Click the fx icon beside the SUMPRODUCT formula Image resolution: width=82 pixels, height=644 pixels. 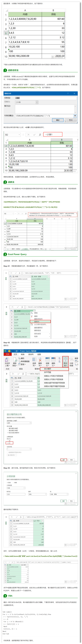tap(26, 214)
